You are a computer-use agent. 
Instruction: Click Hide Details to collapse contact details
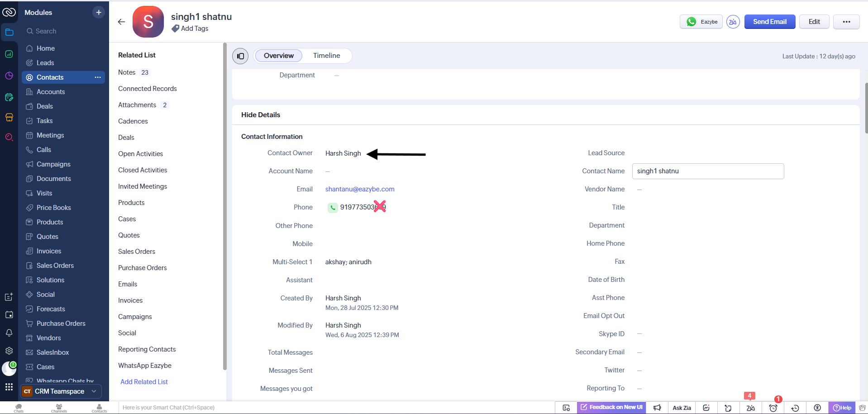coord(260,114)
